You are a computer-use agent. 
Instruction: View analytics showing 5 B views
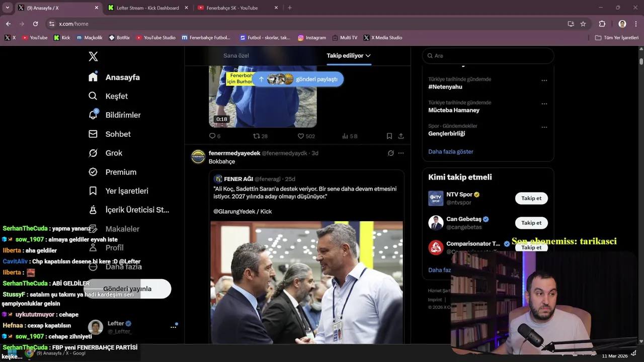click(350, 136)
